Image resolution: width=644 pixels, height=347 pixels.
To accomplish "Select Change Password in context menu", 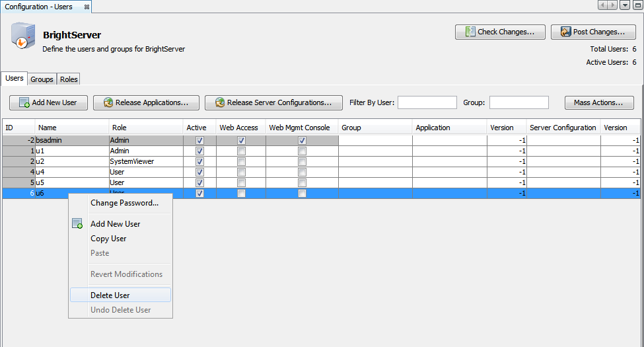I will [x=124, y=203].
